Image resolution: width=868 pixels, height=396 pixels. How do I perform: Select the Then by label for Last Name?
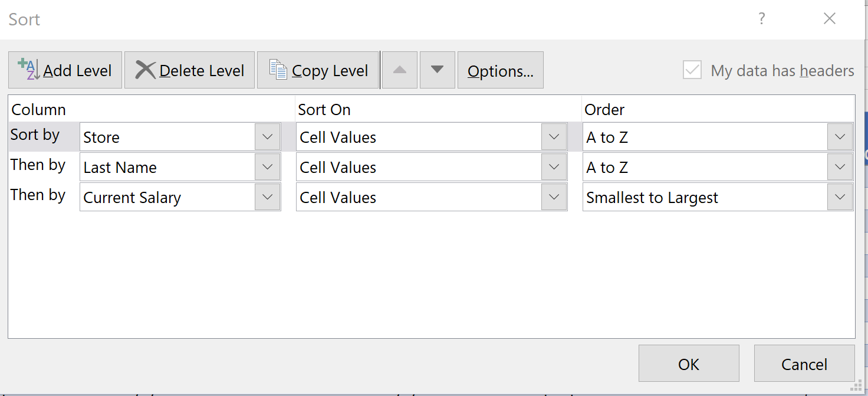(x=38, y=165)
